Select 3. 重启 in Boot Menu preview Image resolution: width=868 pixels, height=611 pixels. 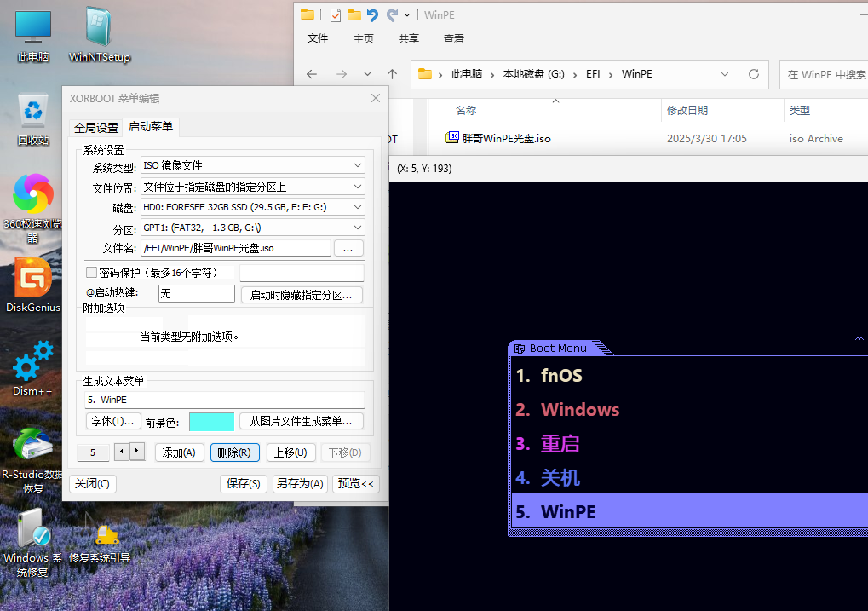click(x=690, y=443)
